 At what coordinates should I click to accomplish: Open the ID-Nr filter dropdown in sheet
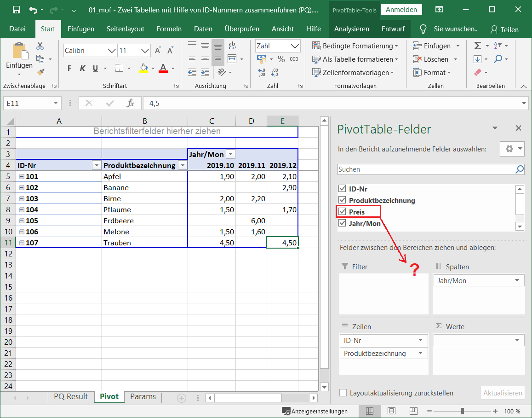(97, 165)
